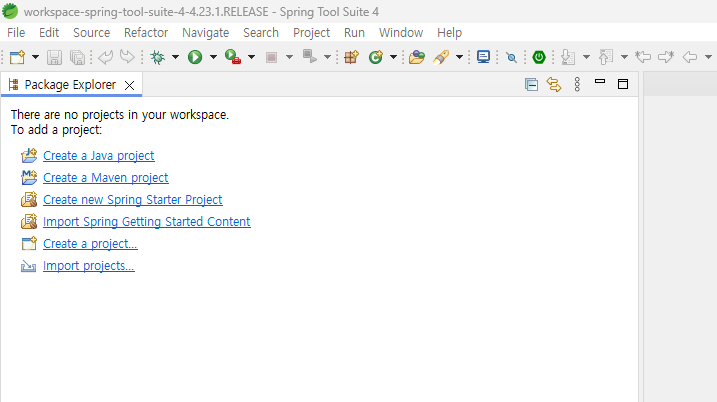Open the Refactor menu
The image size is (717, 402).
pos(146,33)
